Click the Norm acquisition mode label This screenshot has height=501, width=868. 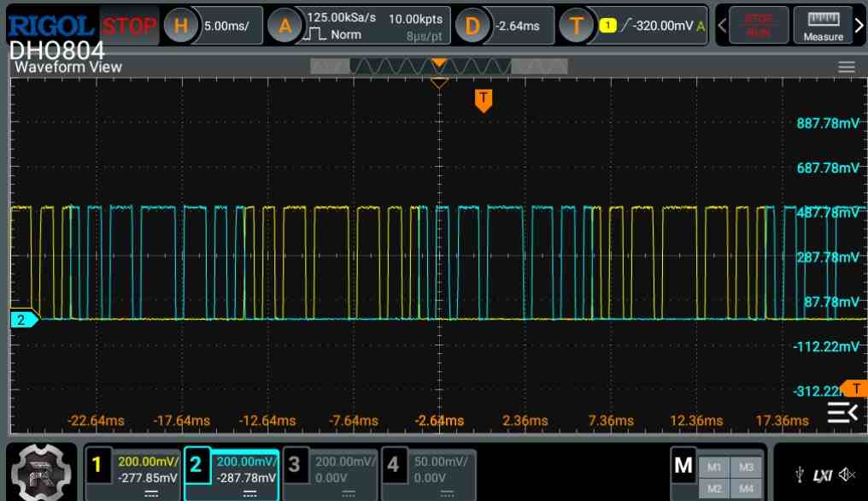click(x=346, y=35)
